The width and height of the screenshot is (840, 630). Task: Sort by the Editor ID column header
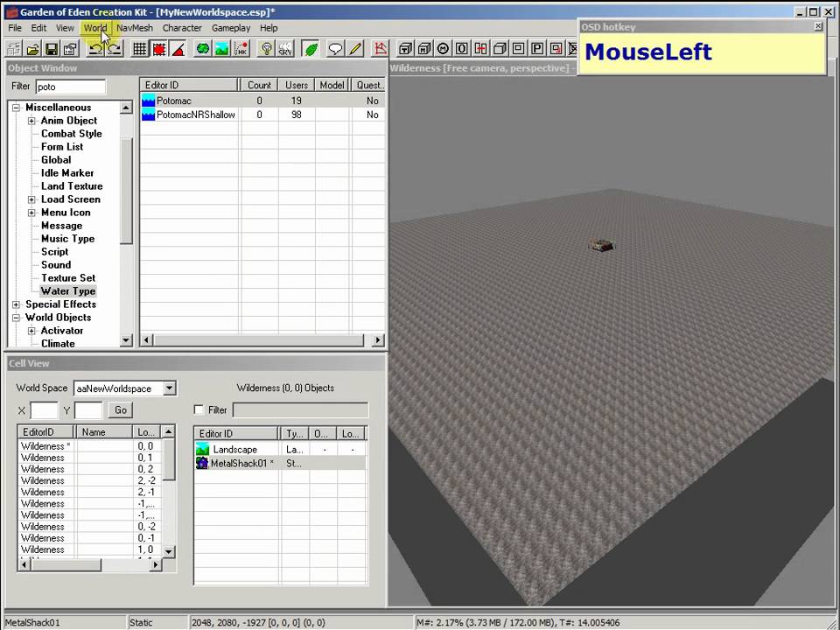click(189, 85)
